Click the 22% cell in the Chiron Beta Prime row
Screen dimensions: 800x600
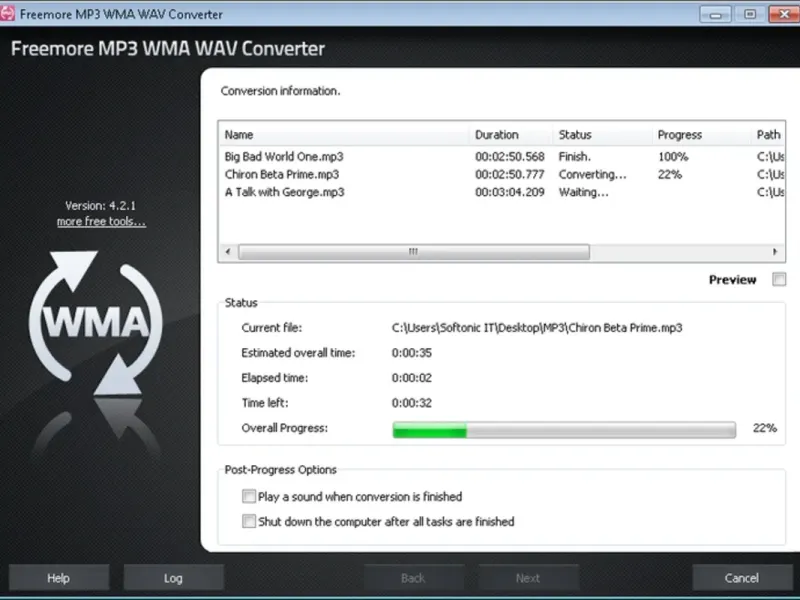[x=670, y=174]
